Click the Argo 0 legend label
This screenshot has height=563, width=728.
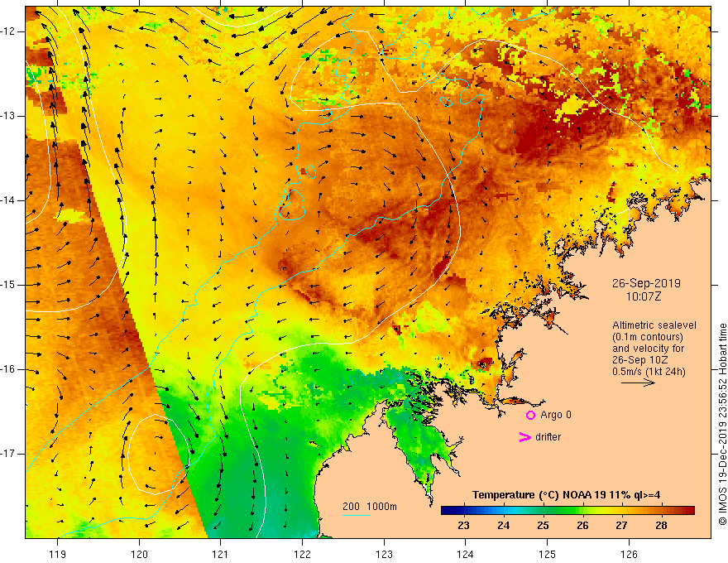tap(556, 415)
